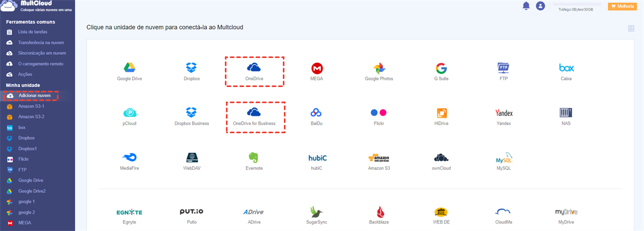This screenshot has width=644, height=231.
Task: Select the MySQL service icon
Action: tap(504, 157)
